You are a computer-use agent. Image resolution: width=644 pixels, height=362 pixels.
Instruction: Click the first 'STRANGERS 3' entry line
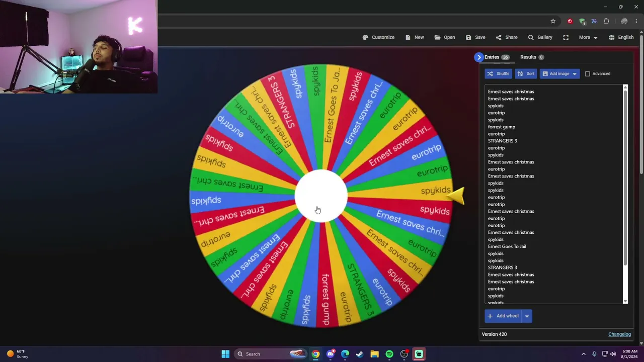502,141
